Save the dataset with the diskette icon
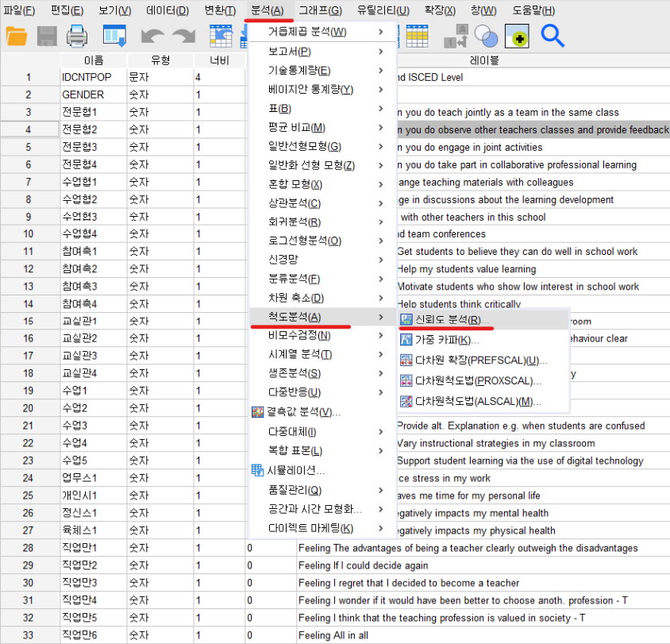Screen dimensions: 670x644 pyautogui.click(x=45, y=36)
